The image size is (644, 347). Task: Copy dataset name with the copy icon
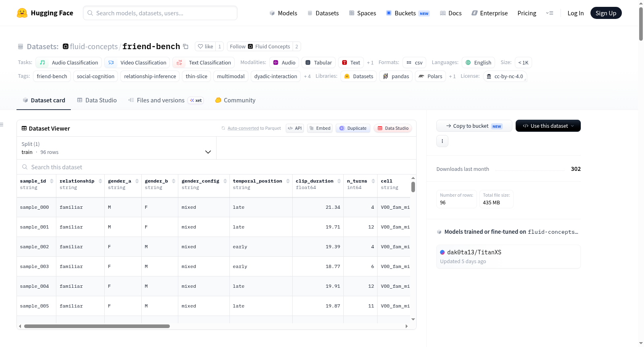[x=186, y=46]
